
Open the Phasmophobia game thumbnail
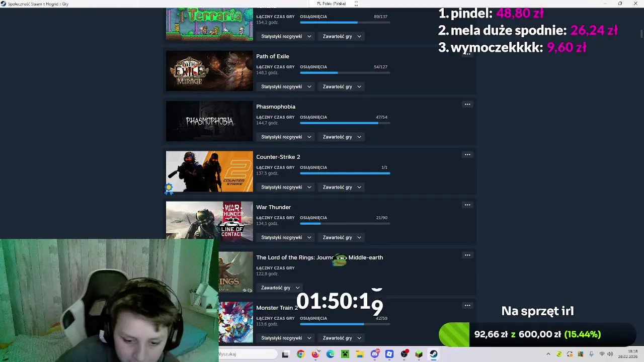[209, 121]
